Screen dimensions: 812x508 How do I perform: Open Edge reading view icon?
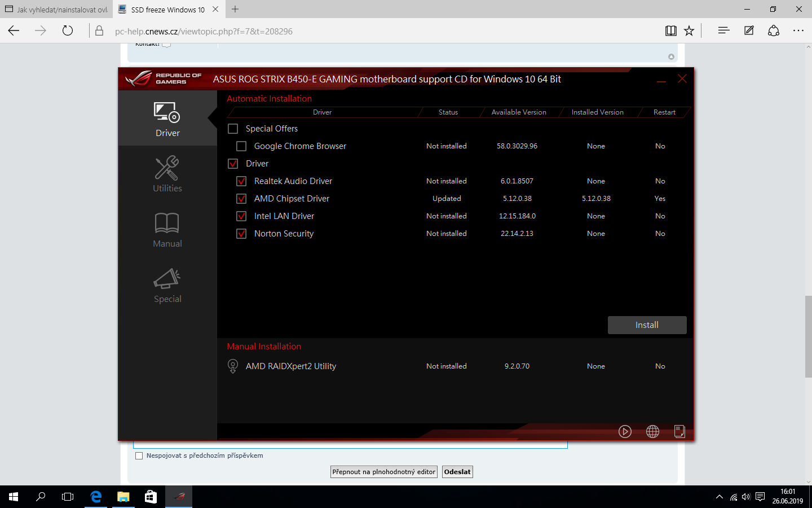(x=670, y=31)
